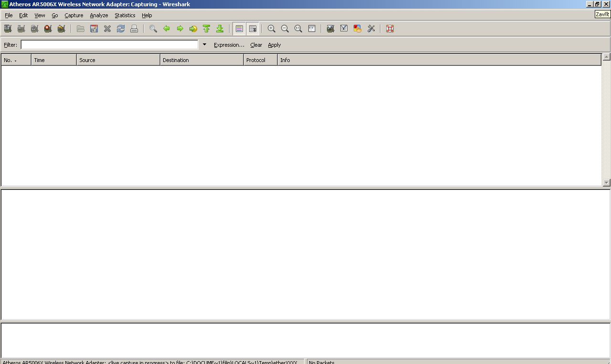Sort by No. column header
Viewport: 611px width, 364px height.
pyautogui.click(x=16, y=60)
